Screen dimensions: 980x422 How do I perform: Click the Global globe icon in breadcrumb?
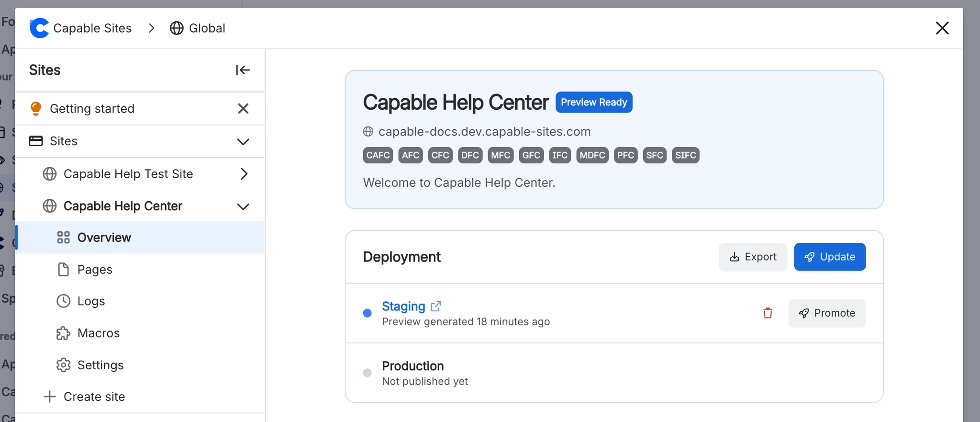click(x=177, y=28)
